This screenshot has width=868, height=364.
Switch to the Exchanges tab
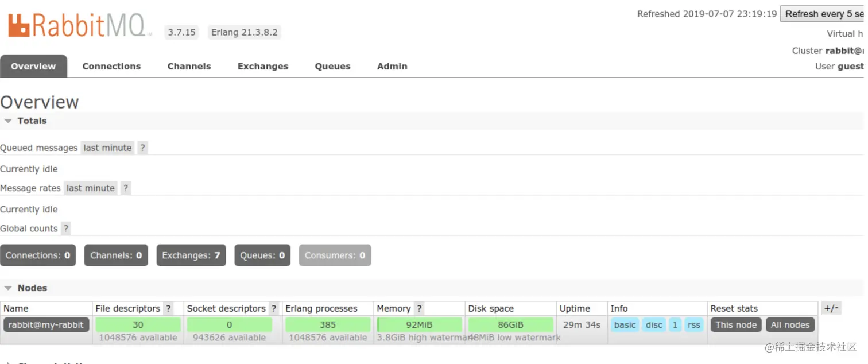[x=263, y=66]
